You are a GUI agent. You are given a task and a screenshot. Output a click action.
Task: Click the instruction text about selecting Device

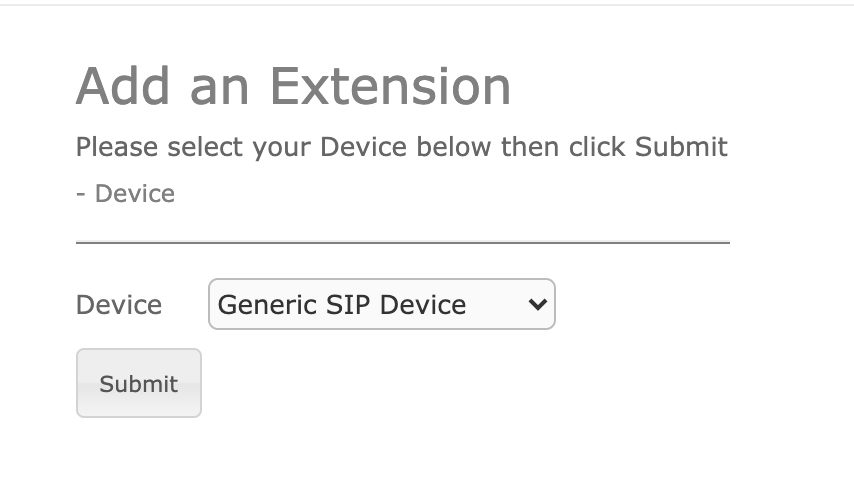point(402,147)
